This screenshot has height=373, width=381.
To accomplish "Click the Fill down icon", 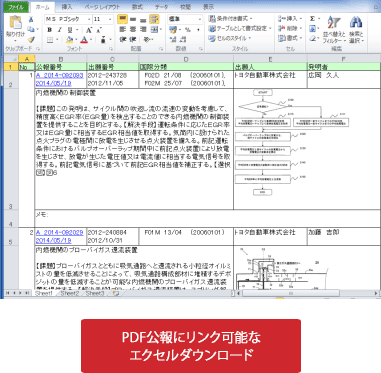I will [x=313, y=29].
